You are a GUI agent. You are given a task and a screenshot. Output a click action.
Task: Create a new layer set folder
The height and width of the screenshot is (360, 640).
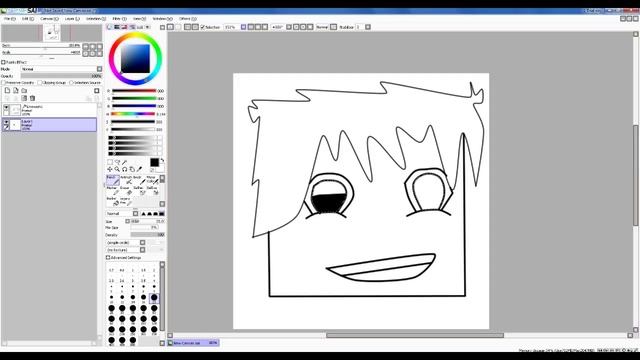pyautogui.click(x=24, y=90)
